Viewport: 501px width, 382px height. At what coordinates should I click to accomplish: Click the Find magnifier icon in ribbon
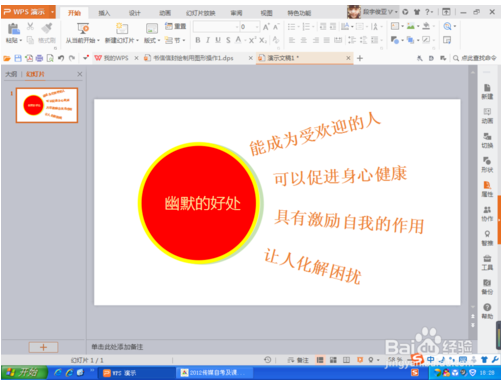click(x=447, y=26)
